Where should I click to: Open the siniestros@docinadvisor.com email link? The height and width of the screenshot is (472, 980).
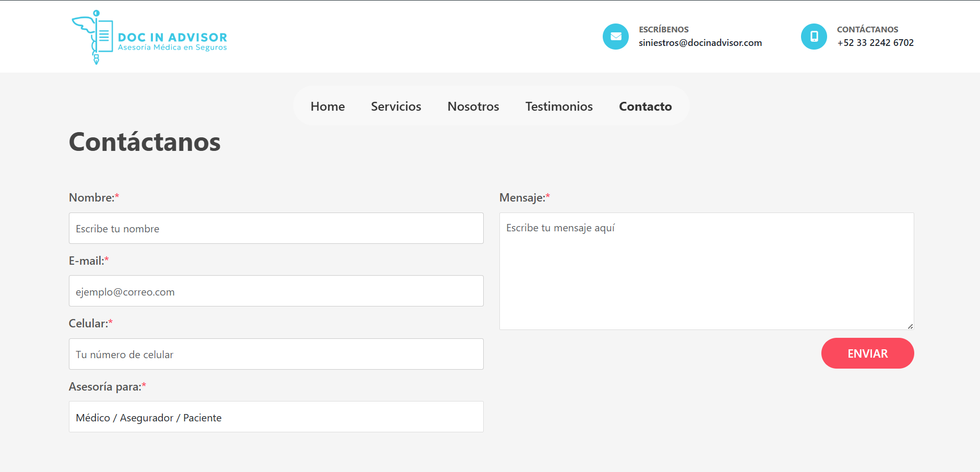click(x=700, y=43)
